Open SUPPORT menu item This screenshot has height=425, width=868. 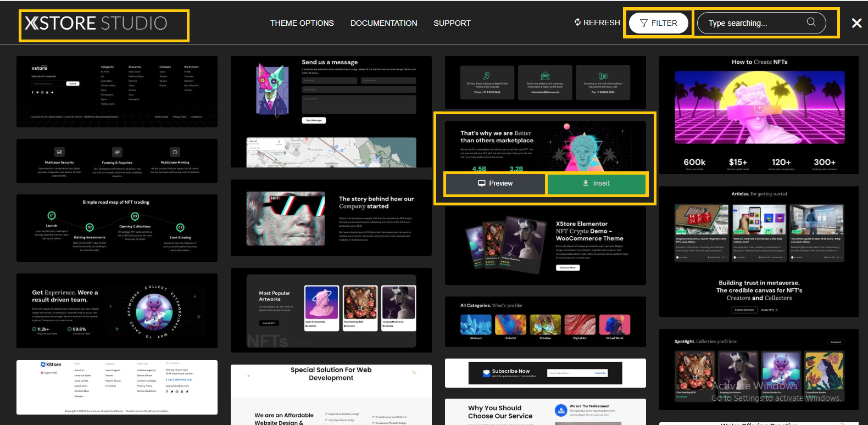coord(452,23)
